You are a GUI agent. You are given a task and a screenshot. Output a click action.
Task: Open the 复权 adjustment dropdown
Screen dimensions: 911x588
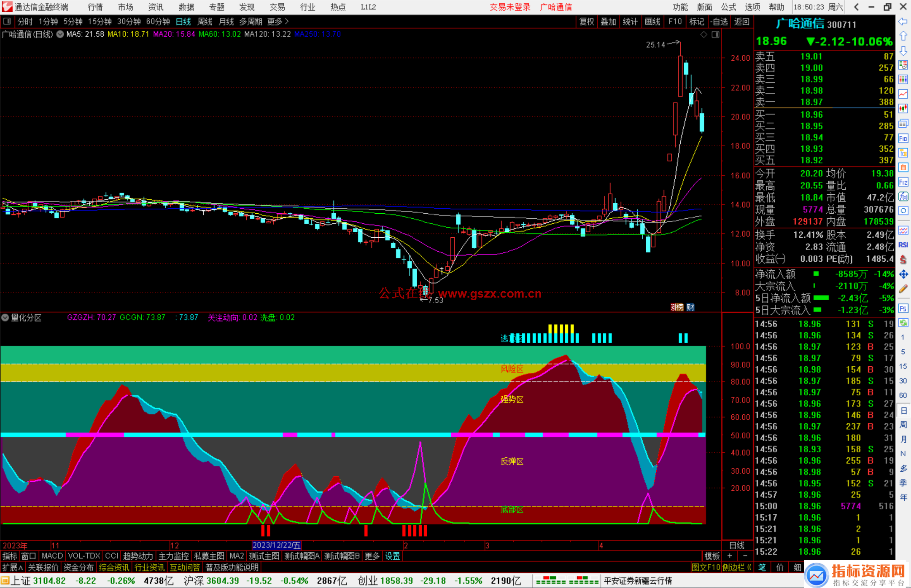pos(587,21)
